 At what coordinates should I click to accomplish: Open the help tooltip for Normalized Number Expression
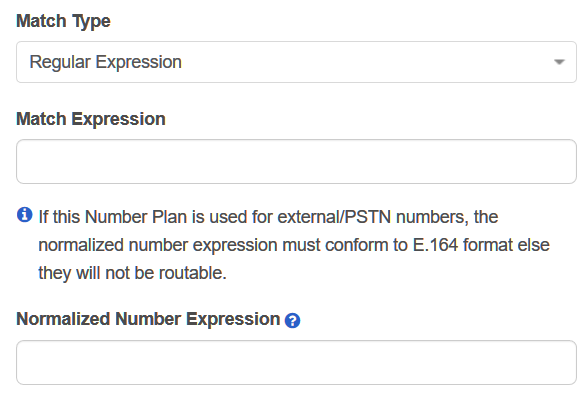pyautogui.click(x=292, y=321)
